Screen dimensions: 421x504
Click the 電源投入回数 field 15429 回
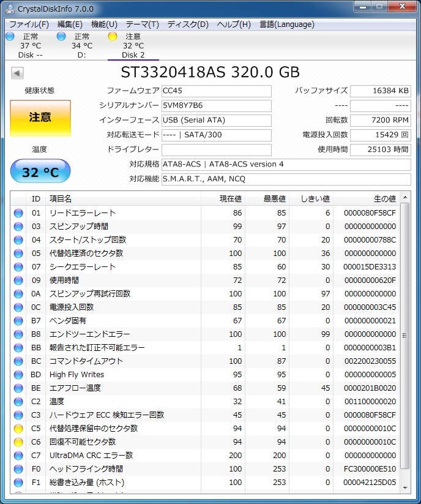pyautogui.click(x=381, y=135)
